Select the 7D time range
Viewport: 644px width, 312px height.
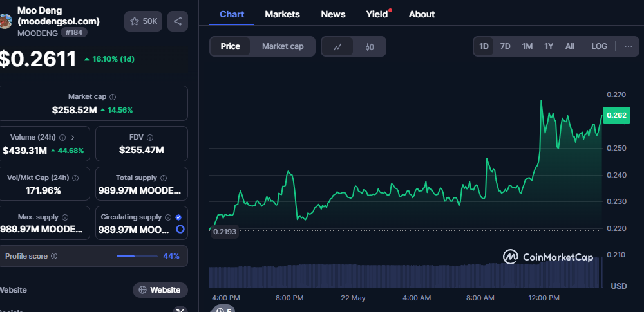(x=505, y=46)
